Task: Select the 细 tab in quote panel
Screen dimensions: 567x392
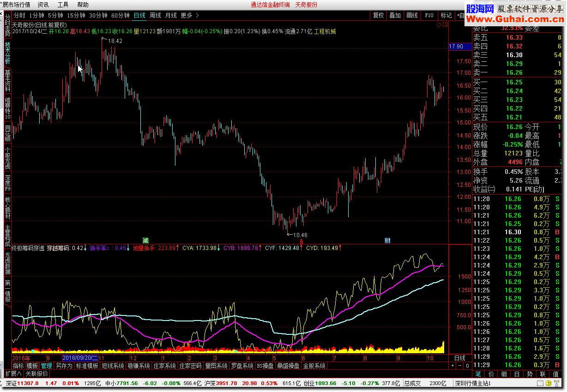Action: (504, 374)
